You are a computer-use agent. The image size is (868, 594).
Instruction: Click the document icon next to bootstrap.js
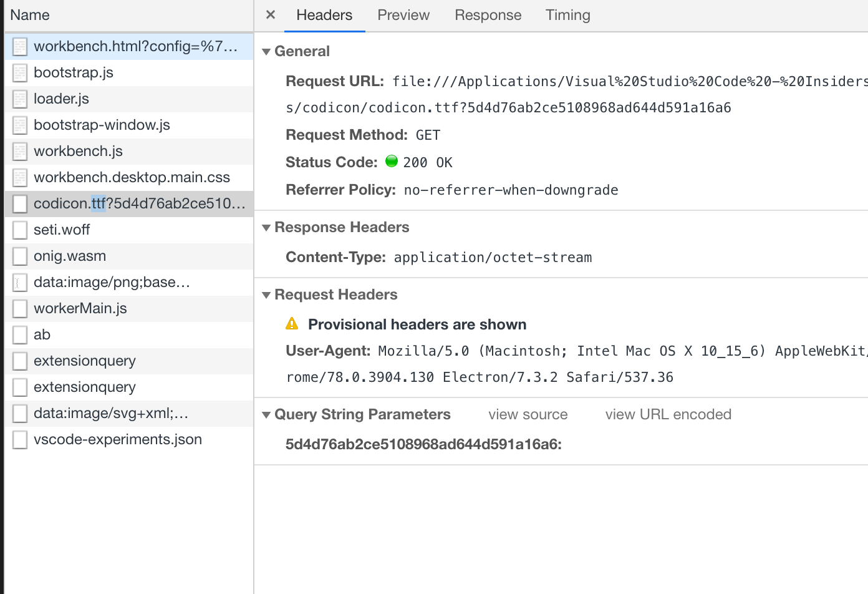click(19, 72)
